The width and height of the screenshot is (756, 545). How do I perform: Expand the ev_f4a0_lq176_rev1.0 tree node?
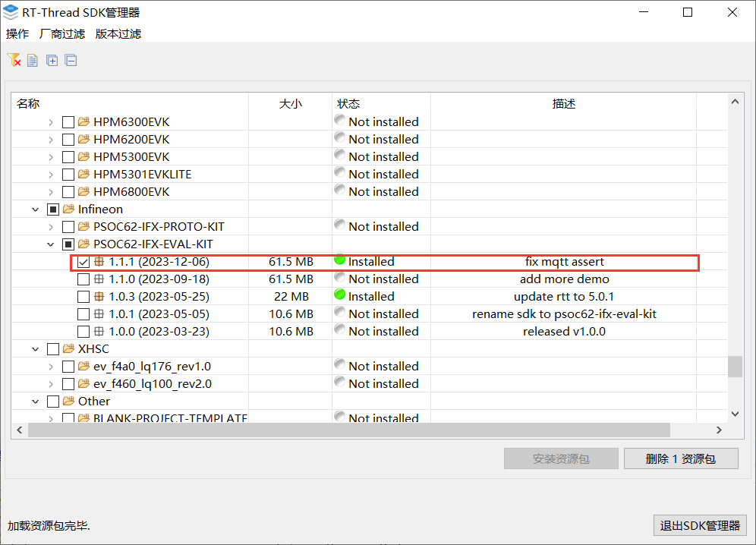coord(51,367)
